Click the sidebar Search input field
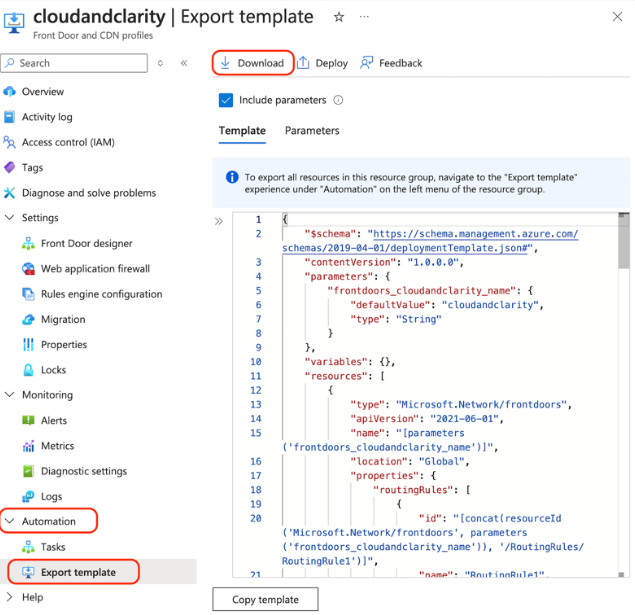This screenshot has height=615, width=635. click(x=80, y=63)
